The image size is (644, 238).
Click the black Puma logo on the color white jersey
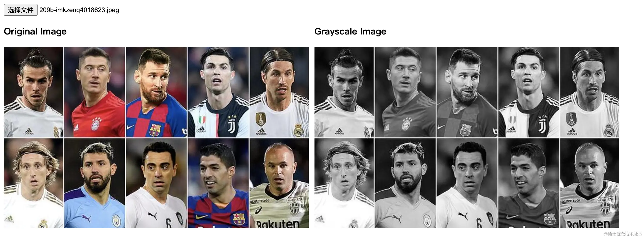pos(152,215)
